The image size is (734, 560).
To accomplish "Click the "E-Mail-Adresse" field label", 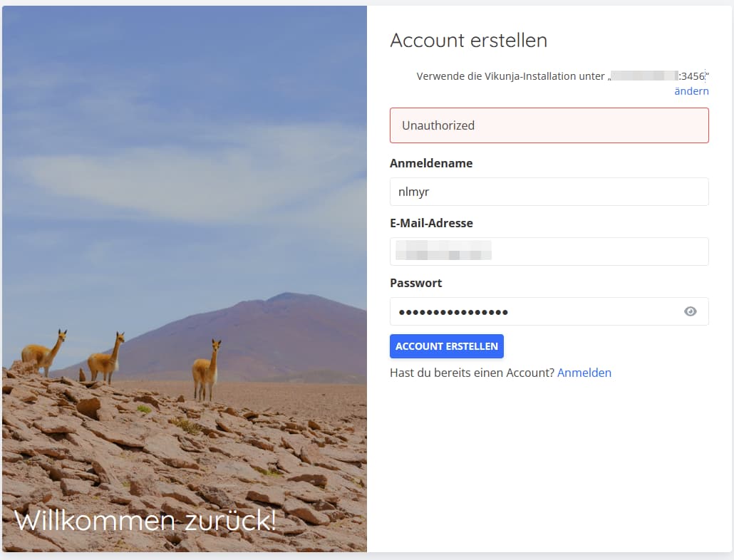I will [x=431, y=223].
